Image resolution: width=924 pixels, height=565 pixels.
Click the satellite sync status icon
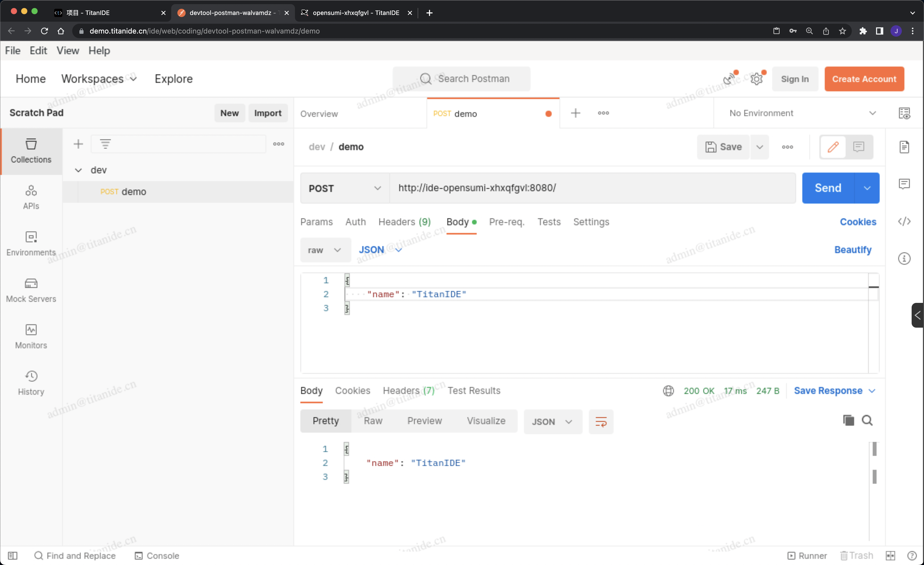(729, 79)
